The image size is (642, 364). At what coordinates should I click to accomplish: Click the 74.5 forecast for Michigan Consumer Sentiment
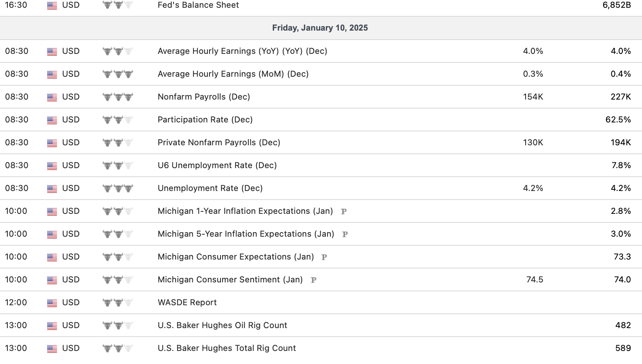535,280
